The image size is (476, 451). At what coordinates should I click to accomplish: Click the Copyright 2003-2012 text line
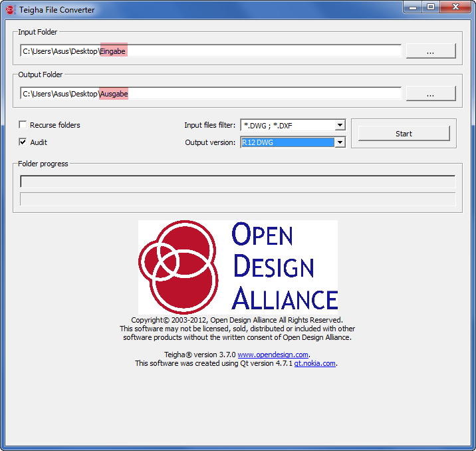237,320
